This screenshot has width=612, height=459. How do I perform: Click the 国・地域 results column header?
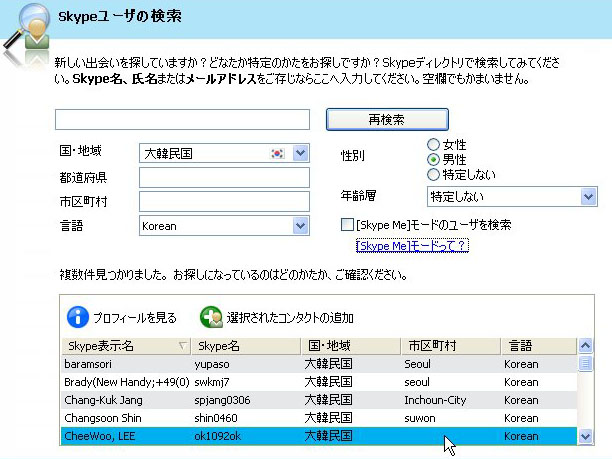click(x=351, y=346)
